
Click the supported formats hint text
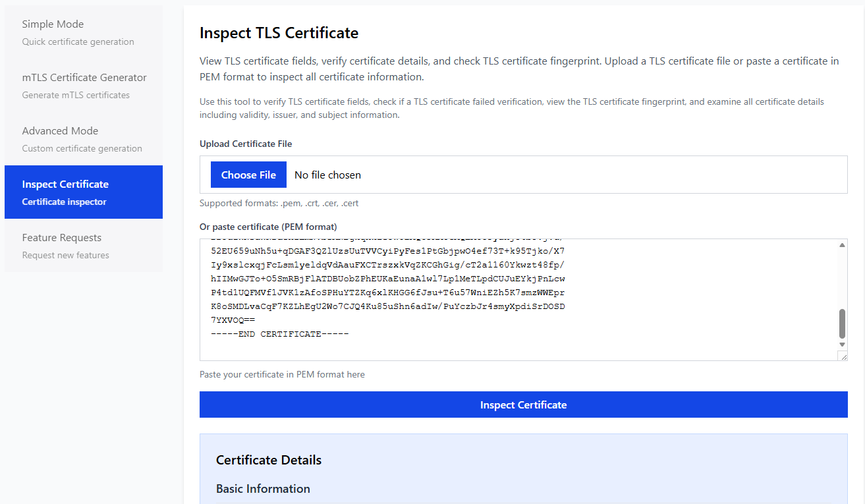pyautogui.click(x=279, y=203)
